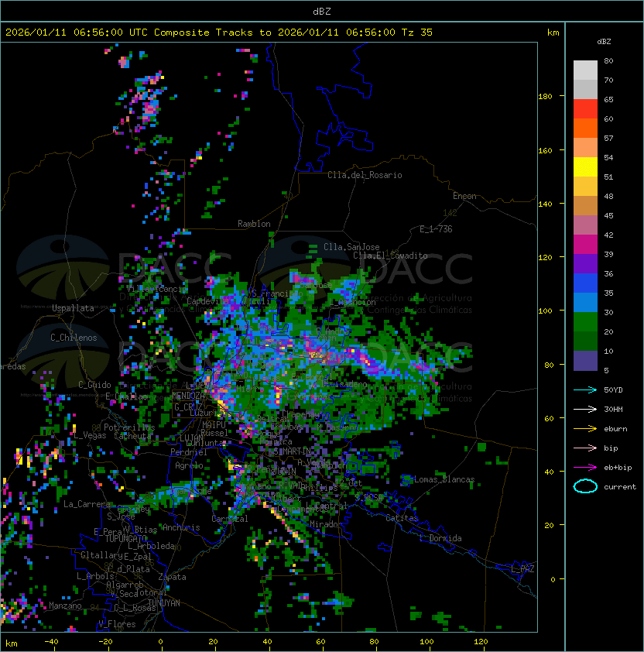
Task: Click the TUNUYAN map label
Action: [x=164, y=603]
